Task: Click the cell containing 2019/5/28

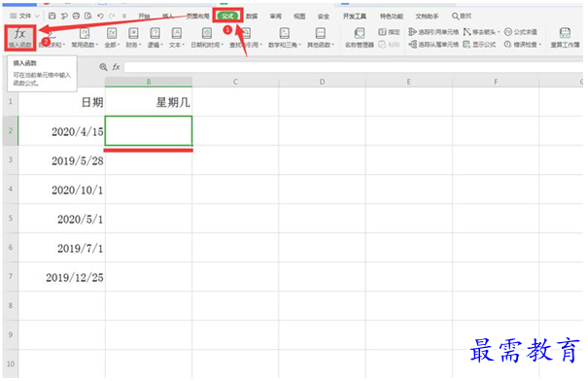Action: [x=62, y=159]
